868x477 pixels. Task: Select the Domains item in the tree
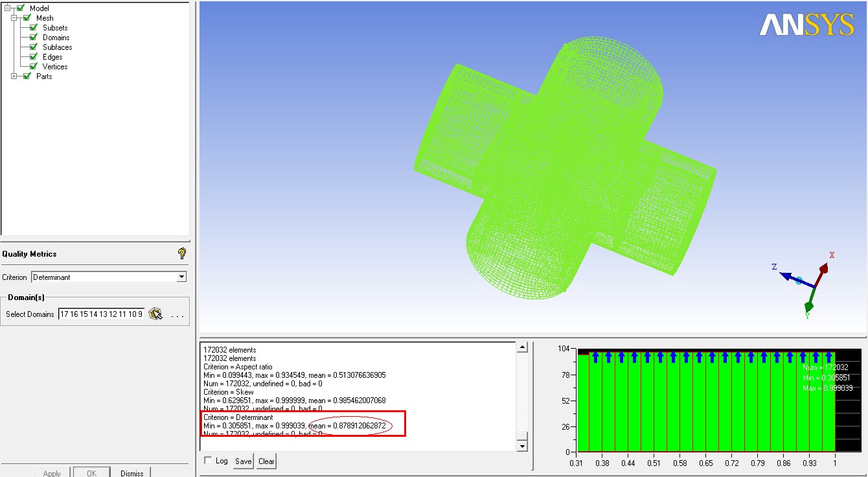pyautogui.click(x=56, y=38)
